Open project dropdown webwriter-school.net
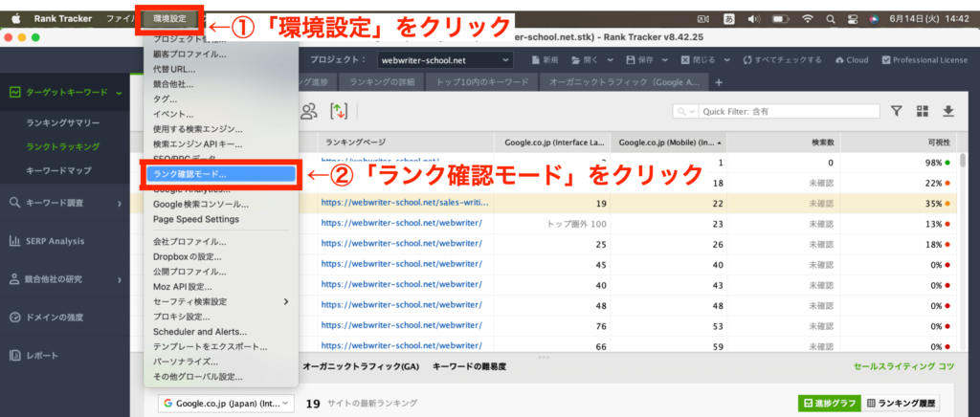Viewport: 980px width, 417px height. [x=445, y=60]
